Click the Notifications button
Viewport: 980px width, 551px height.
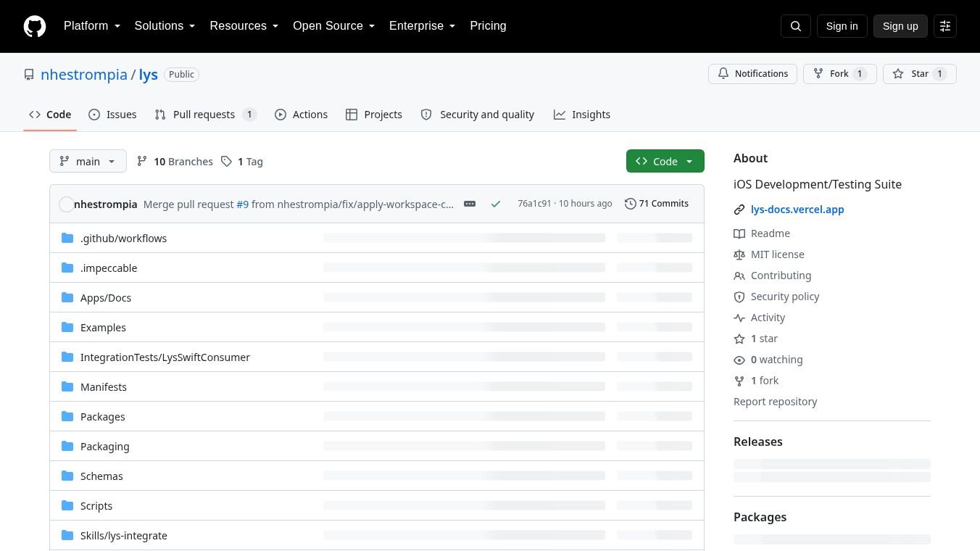click(x=752, y=74)
